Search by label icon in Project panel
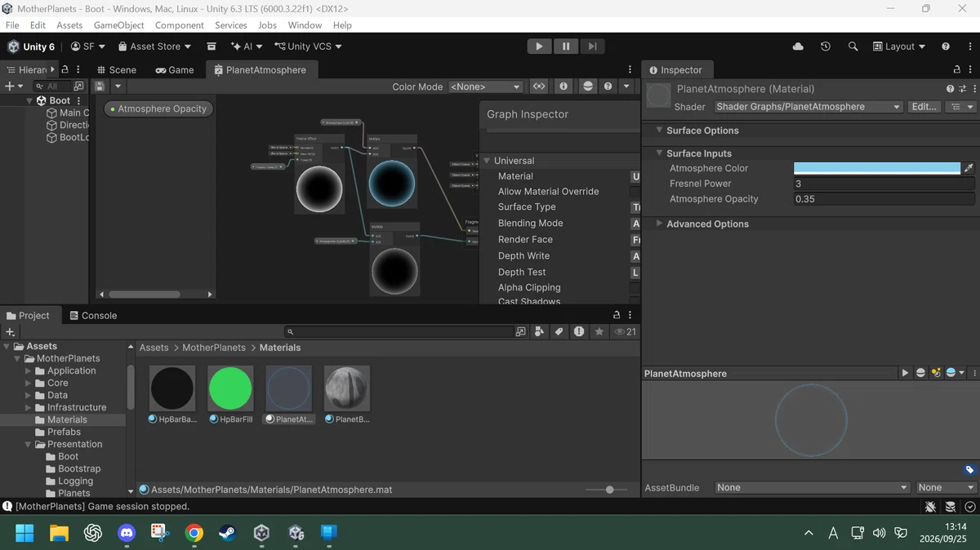 click(x=559, y=331)
